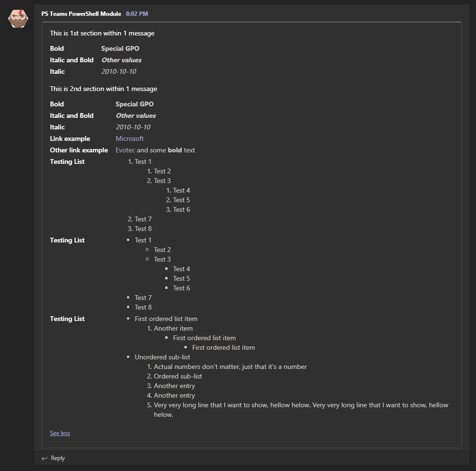Click the 'Special GPO' value in first section
Image resolution: width=476 pixels, height=471 pixels.
120,48
